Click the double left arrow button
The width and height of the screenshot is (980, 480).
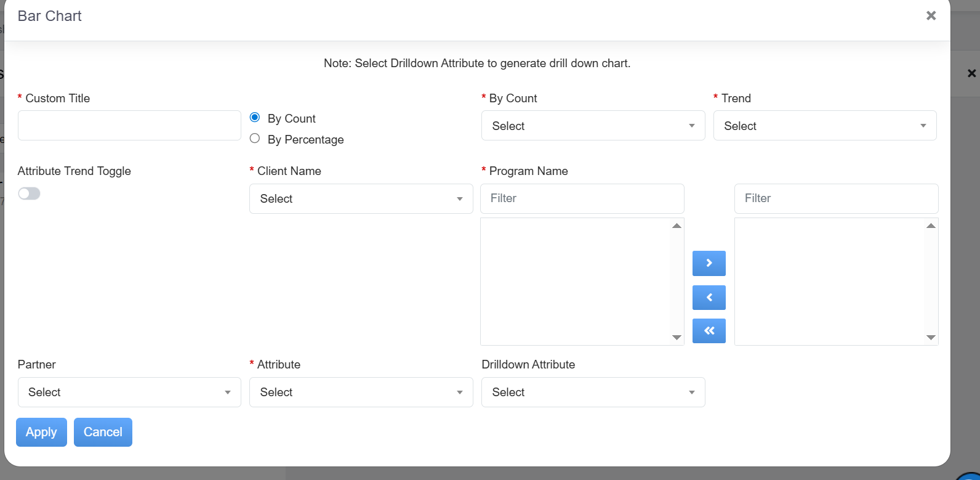click(x=709, y=331)
